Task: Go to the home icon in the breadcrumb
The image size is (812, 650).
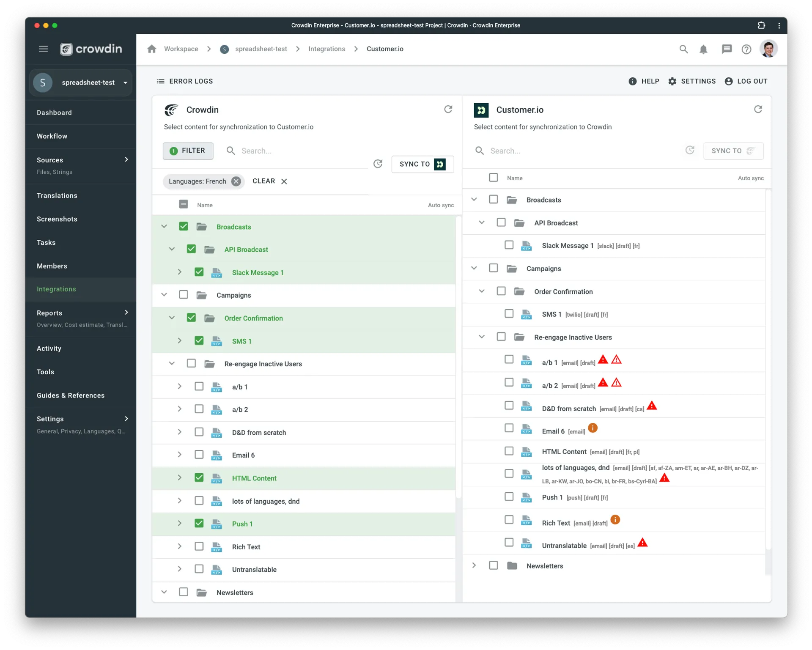Action: [x=152, y=49]
